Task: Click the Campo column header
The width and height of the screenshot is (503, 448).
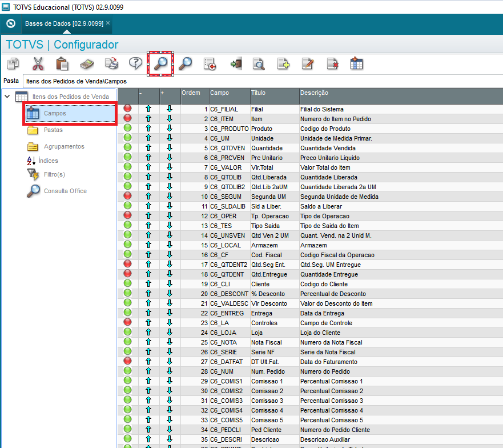Action: 230,96
